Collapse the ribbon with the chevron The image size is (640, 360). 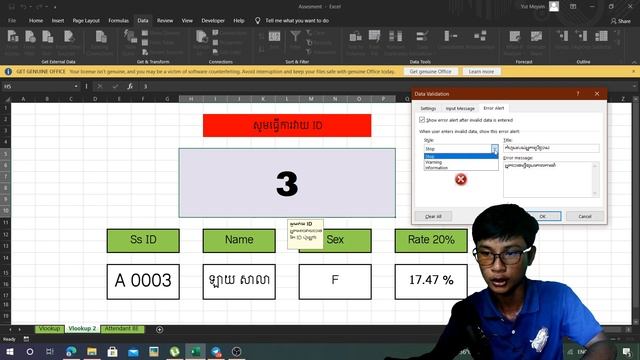[x=634, y=62]
